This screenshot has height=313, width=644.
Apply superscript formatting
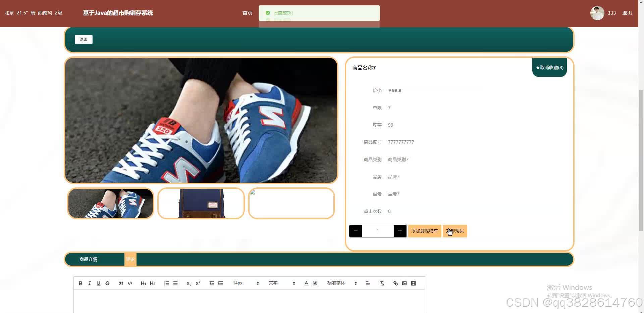(198, 283)
